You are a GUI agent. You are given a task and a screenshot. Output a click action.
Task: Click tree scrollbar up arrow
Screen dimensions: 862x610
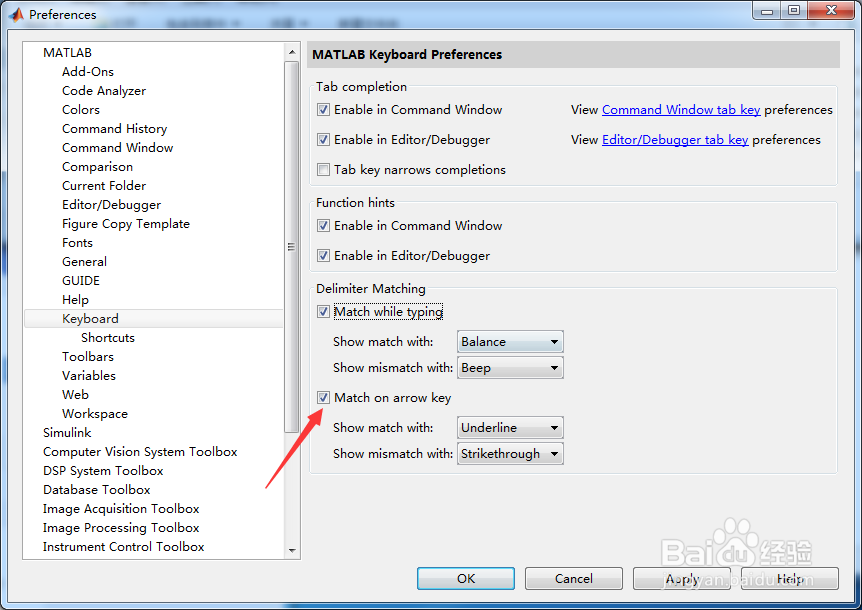coord(292,52)
